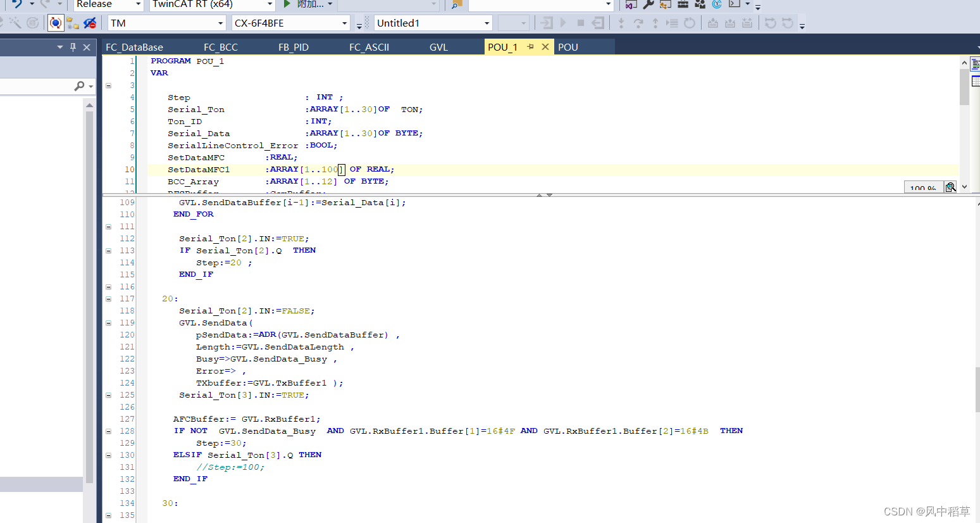Image resolution: width=980 pixels, height=523 pixels.
Task: Click the PLC Logout icon
Action: [x=598, y=23]
